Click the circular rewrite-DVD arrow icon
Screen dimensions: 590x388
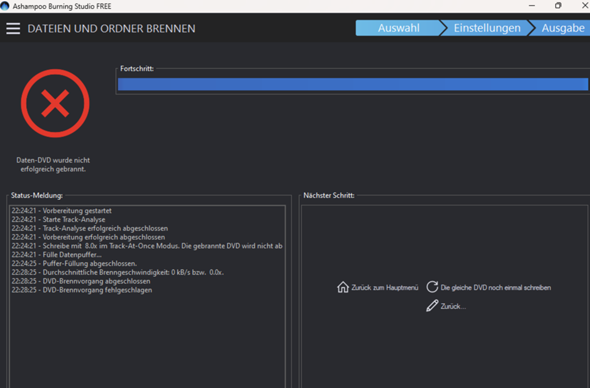point(432,287)
